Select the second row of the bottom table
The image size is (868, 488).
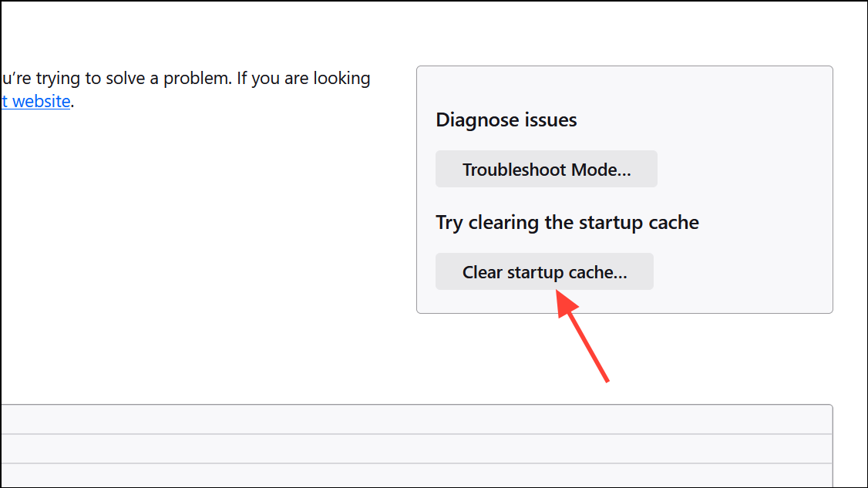pos(416,449)
